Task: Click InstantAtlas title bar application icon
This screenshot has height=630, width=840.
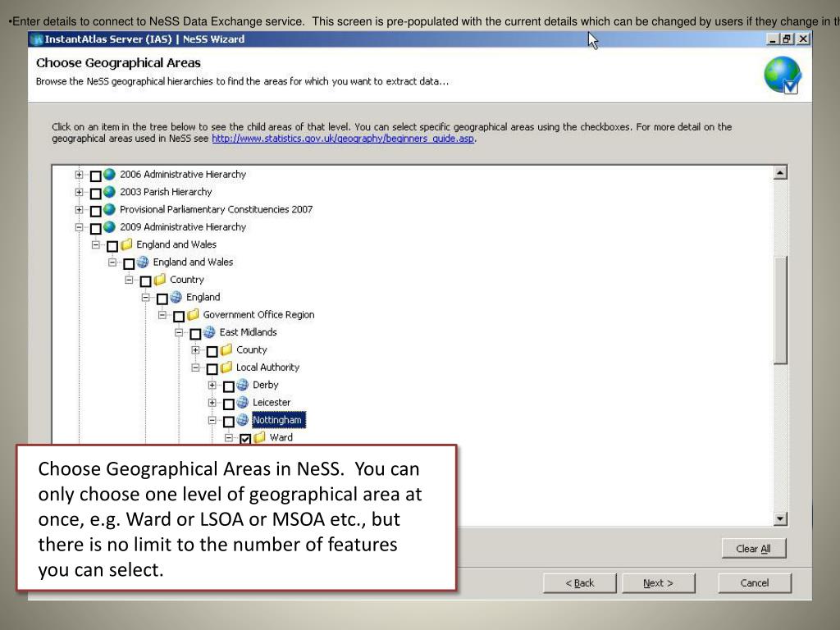Action: tap(37, 39)
